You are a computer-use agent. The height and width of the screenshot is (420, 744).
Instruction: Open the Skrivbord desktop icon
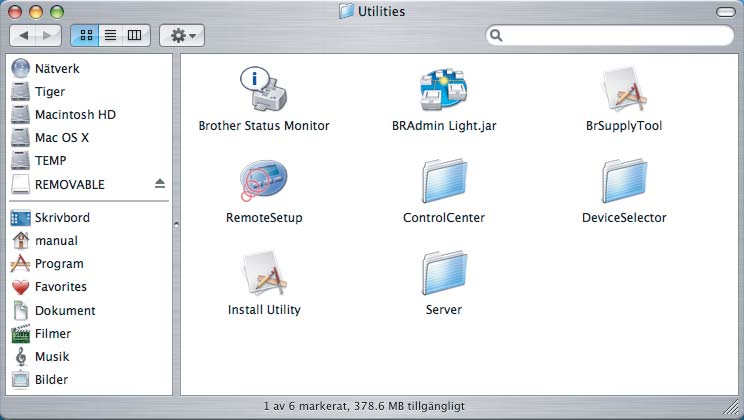click(20, 218)
